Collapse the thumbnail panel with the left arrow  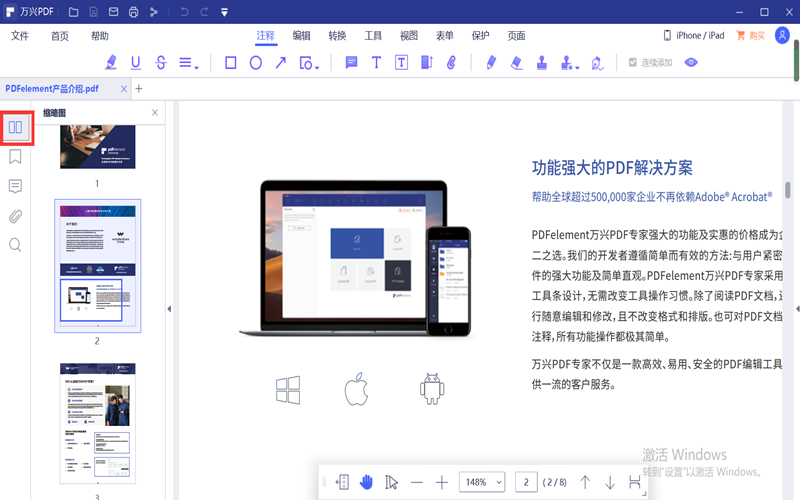pyautogui.click(x=169, y=309)
